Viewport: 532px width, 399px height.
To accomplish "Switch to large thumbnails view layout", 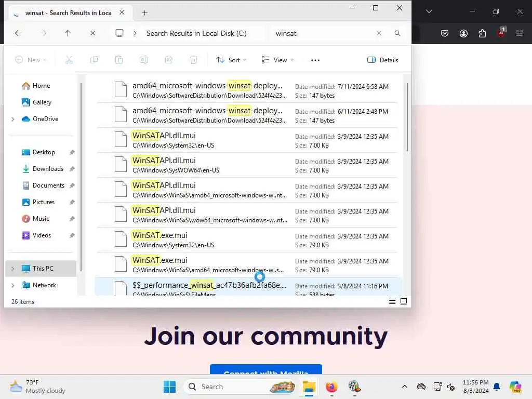I will point(404,301).
